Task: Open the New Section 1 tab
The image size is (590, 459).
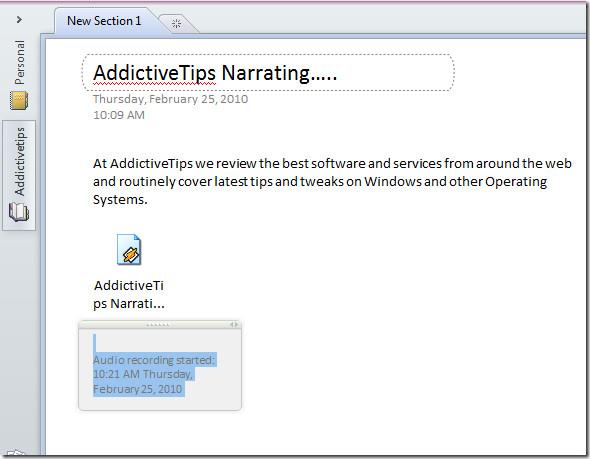Action: point(104,21)
